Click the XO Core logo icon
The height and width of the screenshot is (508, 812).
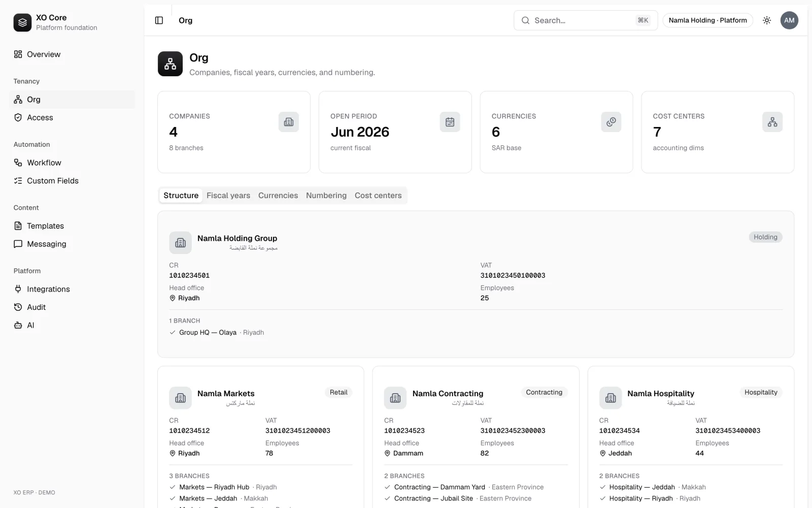click(22, 22)
